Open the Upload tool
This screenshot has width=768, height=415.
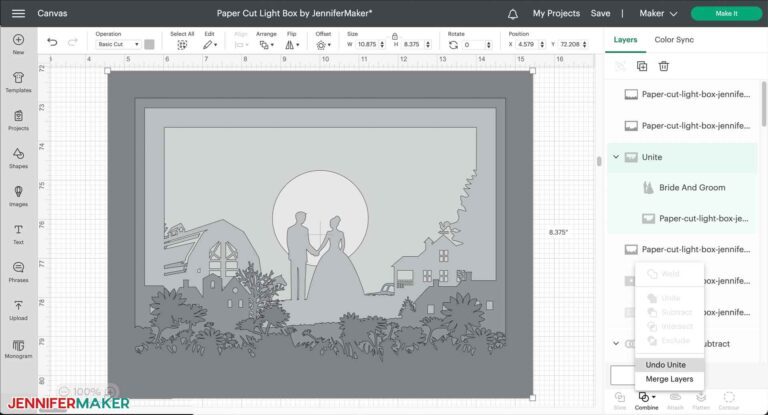(18, 310)
